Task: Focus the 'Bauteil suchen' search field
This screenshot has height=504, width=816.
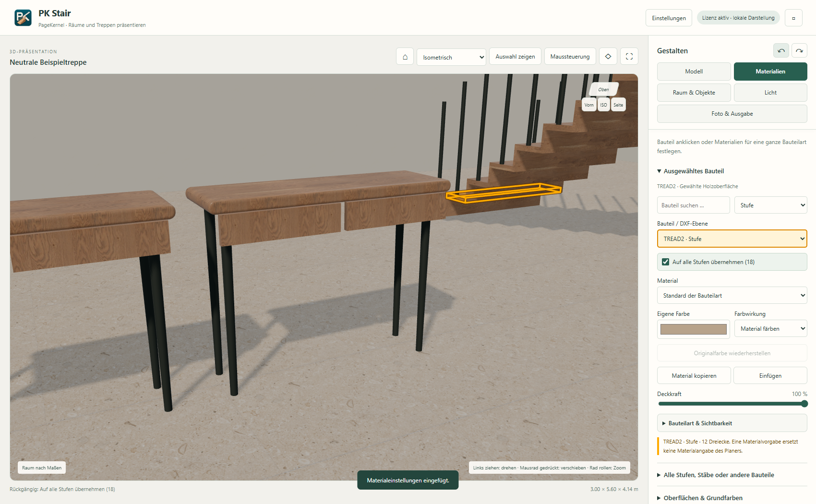Action: coord(693,205)
